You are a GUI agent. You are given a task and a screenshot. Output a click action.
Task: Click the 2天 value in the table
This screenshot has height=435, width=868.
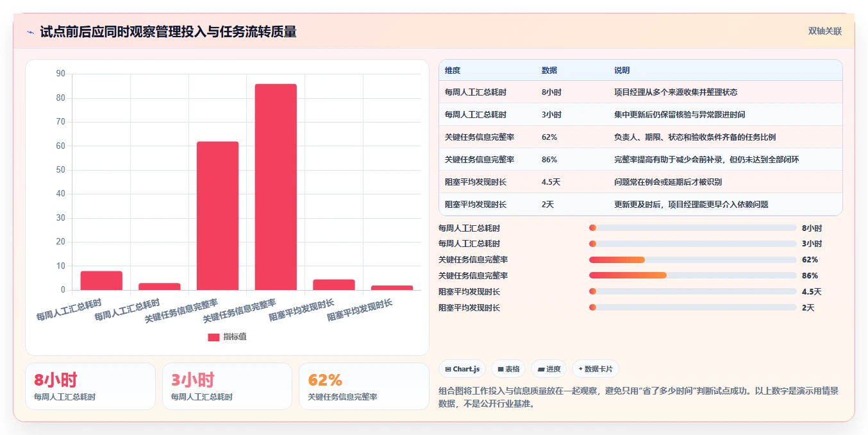coord(547,205)
